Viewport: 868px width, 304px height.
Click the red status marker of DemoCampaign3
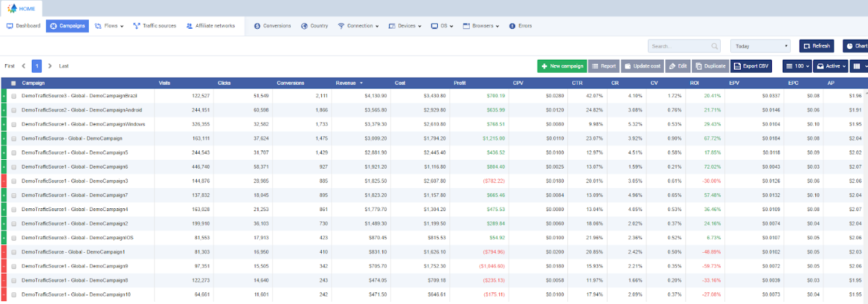pos(3,181)
